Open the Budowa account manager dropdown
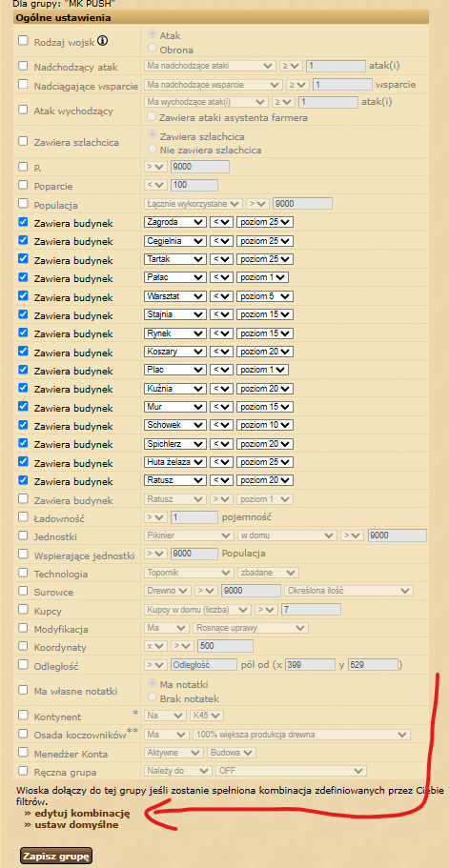Viewport: 449px width, 868px height. pyautogui.click(x=232, y=753)
